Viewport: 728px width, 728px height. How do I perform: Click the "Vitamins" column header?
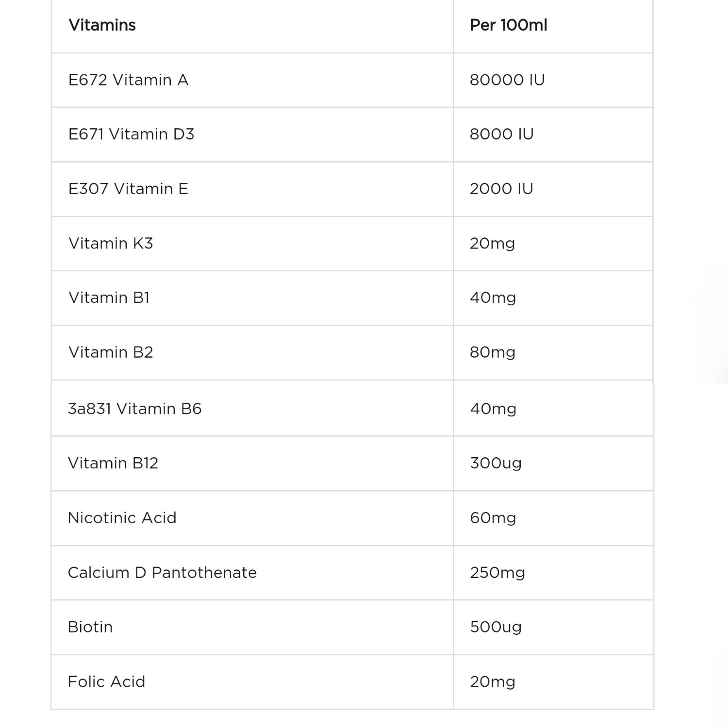102,25
